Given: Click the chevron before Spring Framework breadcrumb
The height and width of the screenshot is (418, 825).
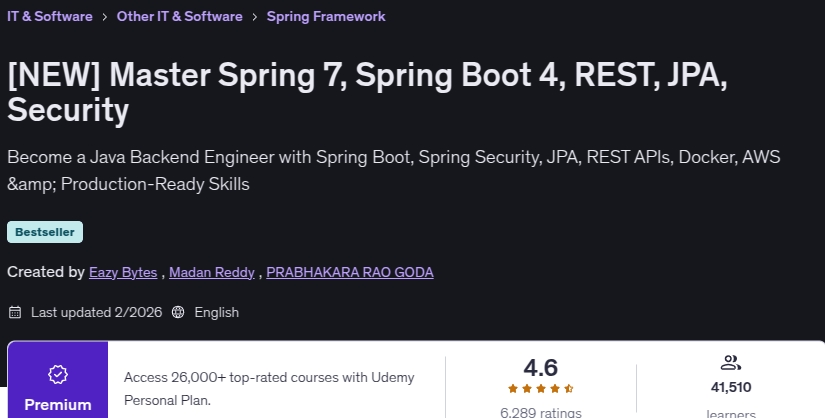Looking at the screenshot, I should [x=255, y=17].
